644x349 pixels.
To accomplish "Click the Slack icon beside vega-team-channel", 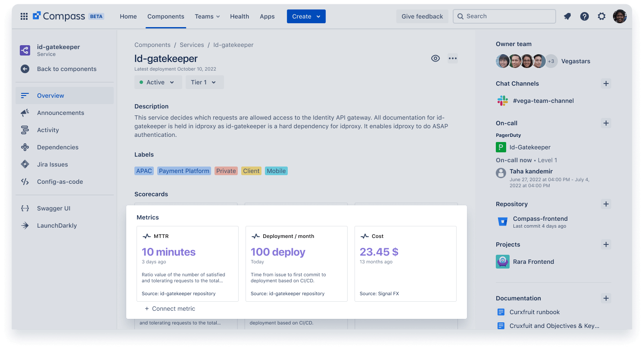I will [x=502, y=100].
